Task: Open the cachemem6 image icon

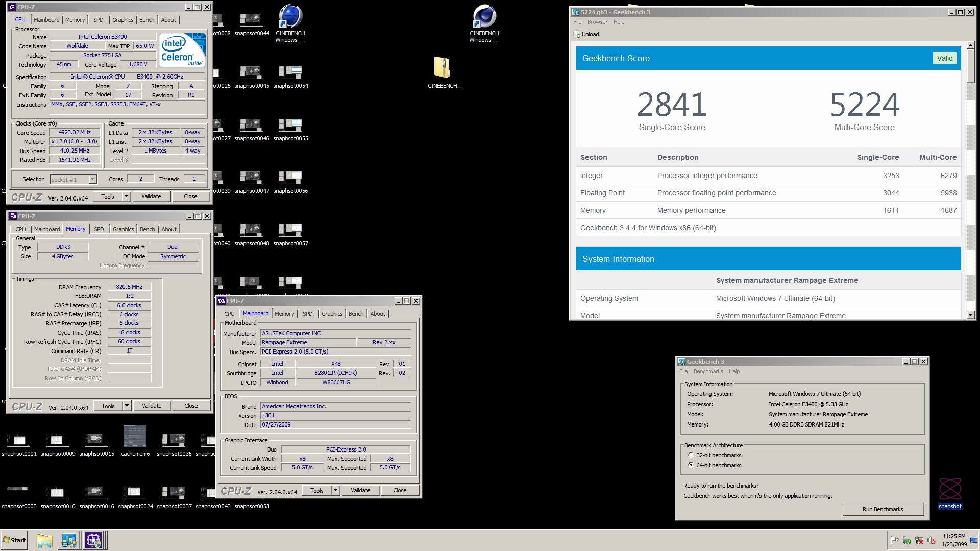Action: [x=135, y=441]
